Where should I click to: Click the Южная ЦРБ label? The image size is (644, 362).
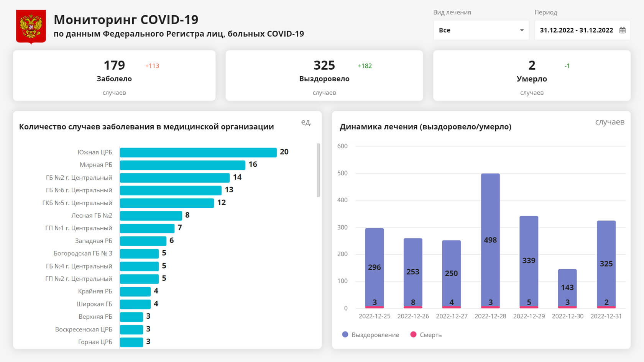(95, 152)
